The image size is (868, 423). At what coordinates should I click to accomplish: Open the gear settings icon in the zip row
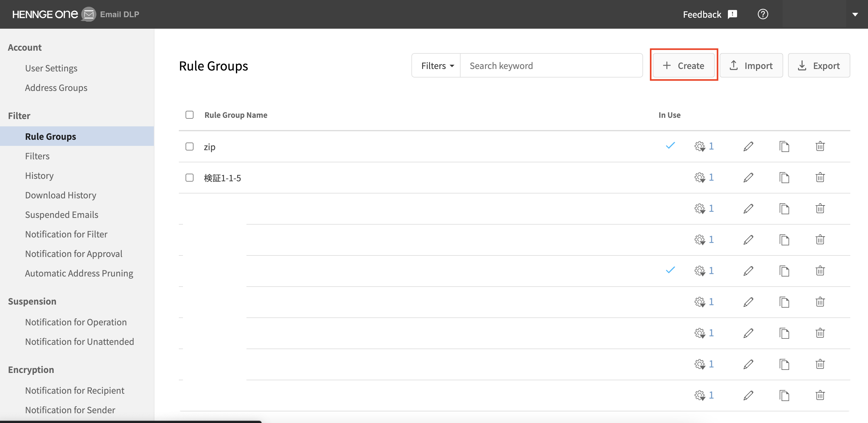pos(700,146)
